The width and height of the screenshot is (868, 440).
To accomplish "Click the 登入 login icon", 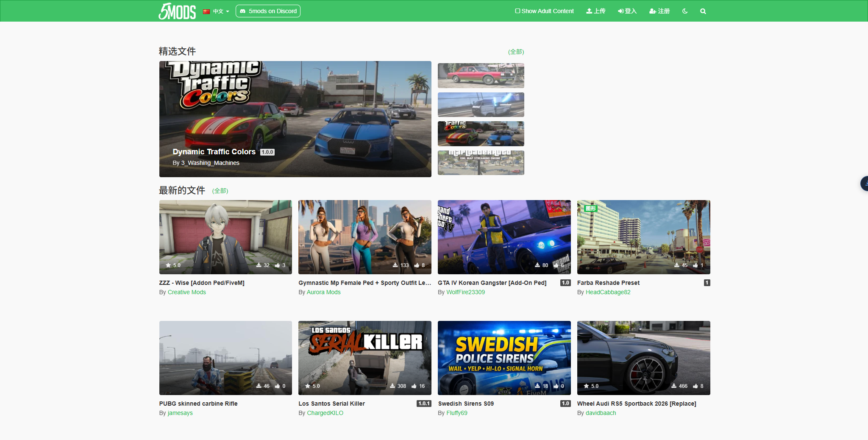I will [620, 11].
